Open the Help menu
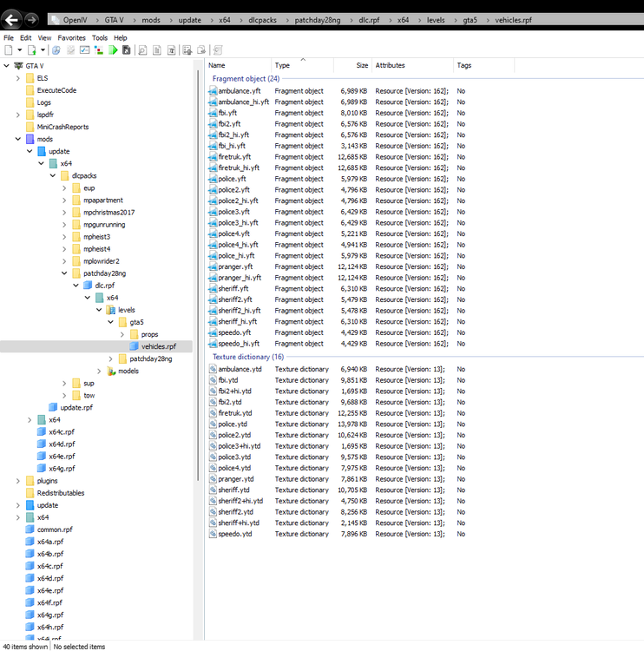The image size is (644, 651). tap(121, 38)
